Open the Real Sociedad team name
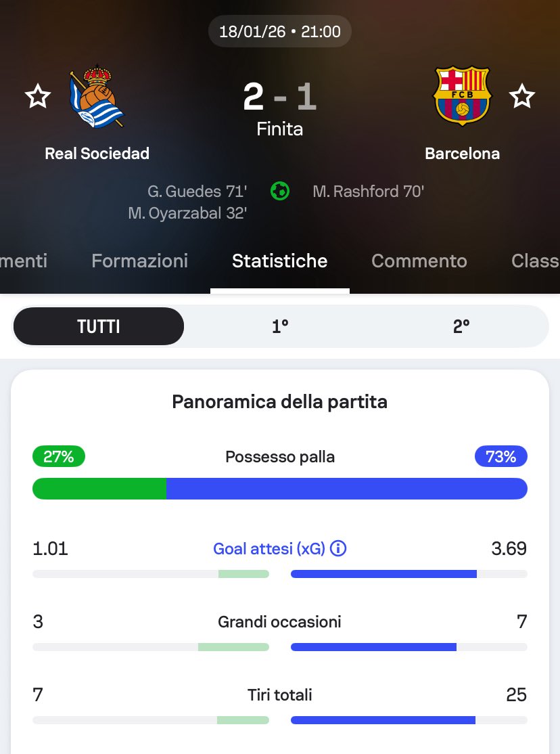Screen dimensions: 560x754 [97, 154]
